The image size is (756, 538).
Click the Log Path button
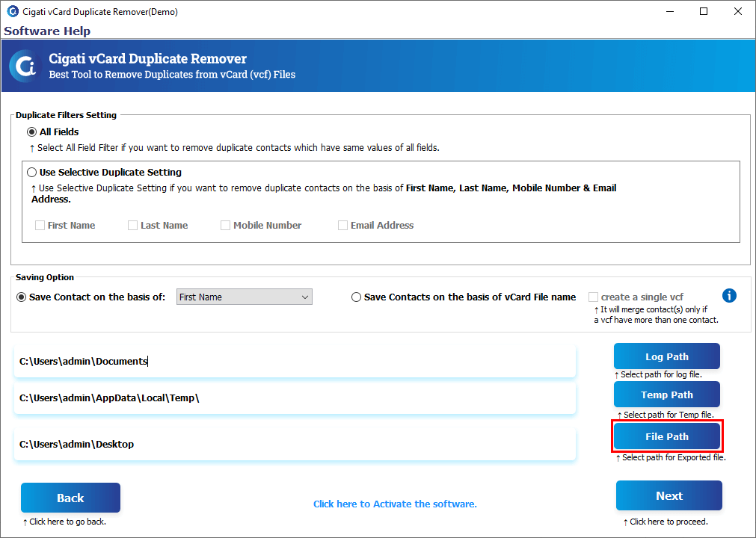coord(667,356)
